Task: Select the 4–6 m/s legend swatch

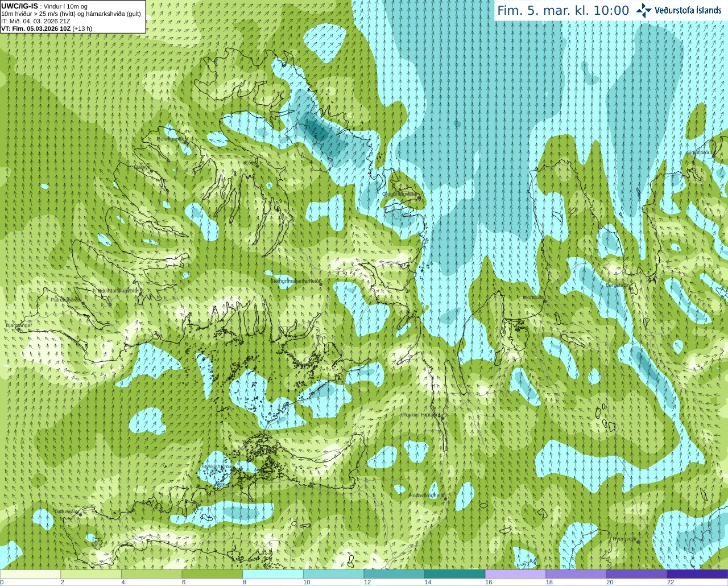Action: tap(151, 574)
